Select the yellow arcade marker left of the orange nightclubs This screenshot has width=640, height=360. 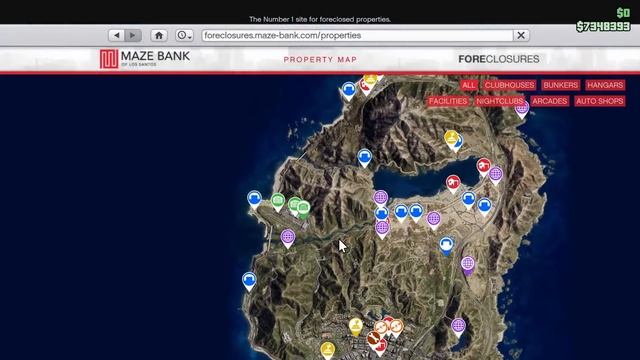click(x=356, y=326)
